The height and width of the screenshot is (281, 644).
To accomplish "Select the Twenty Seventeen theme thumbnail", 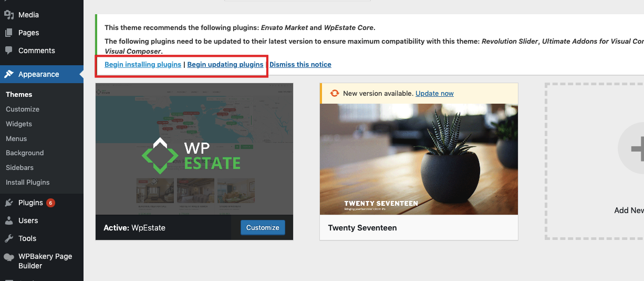I will pyautogui.click(x=419, y=159).
